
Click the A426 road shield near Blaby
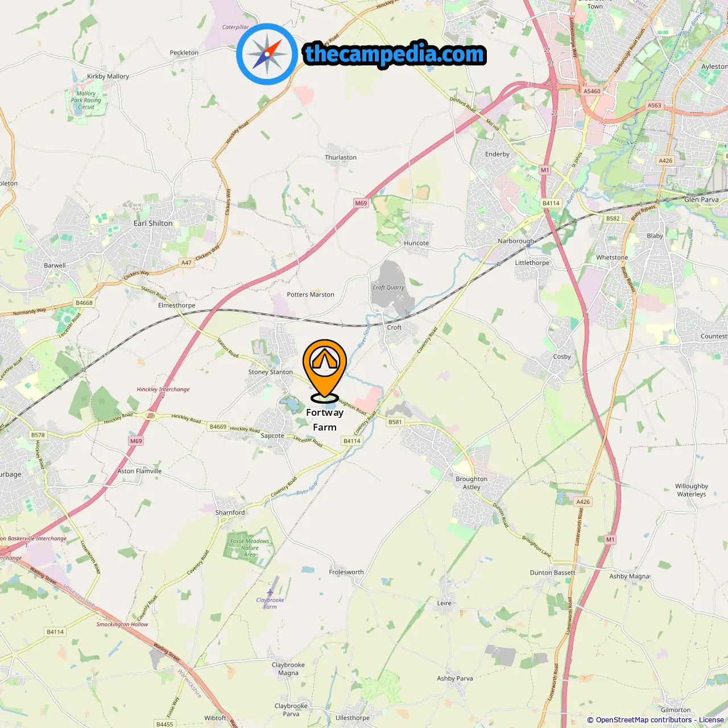665,161
